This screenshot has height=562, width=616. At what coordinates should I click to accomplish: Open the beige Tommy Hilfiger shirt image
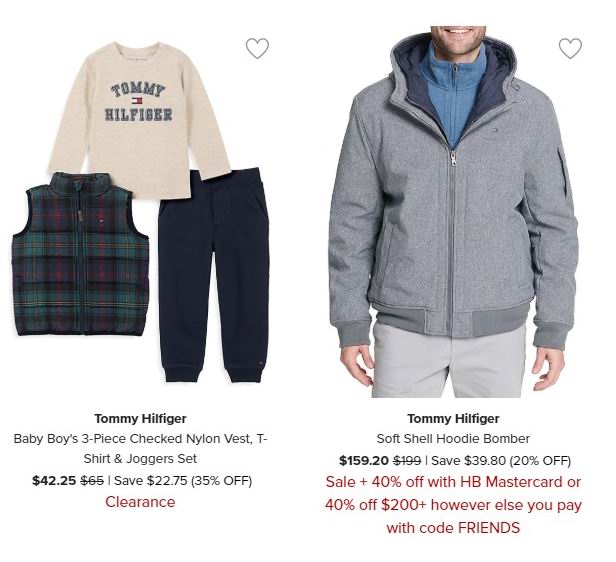(139, 119)
